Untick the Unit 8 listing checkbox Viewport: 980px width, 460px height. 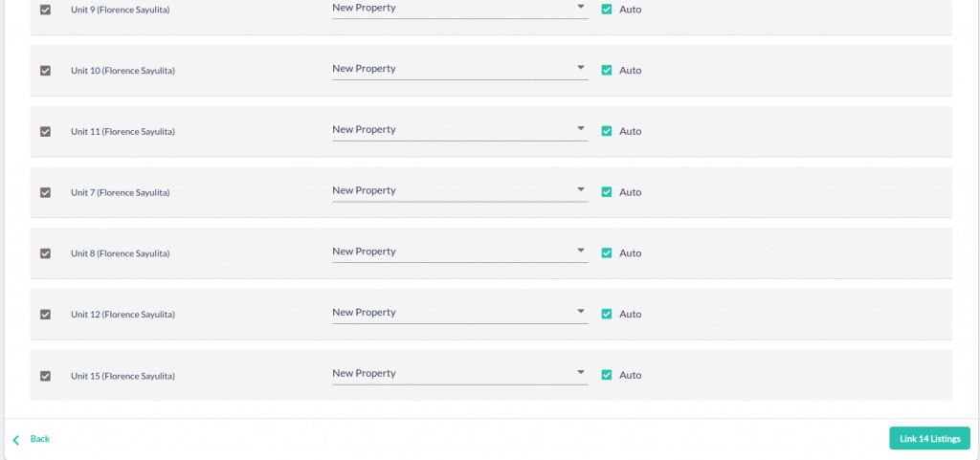coord(45,253)
